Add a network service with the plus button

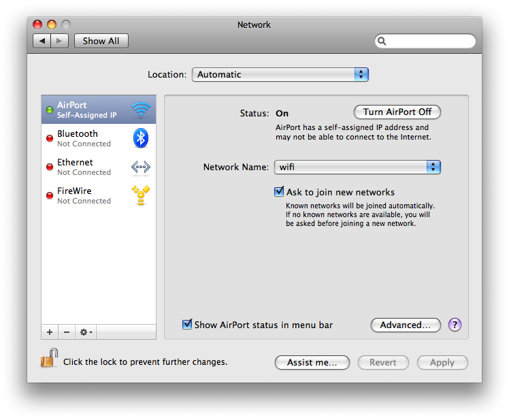[50, 332]
